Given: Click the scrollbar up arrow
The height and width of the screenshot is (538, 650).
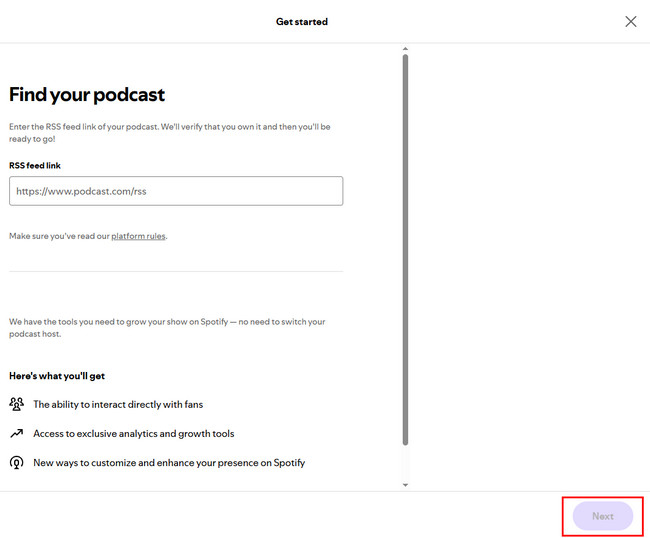Looking at the screenshot, I should coord(405,49).
